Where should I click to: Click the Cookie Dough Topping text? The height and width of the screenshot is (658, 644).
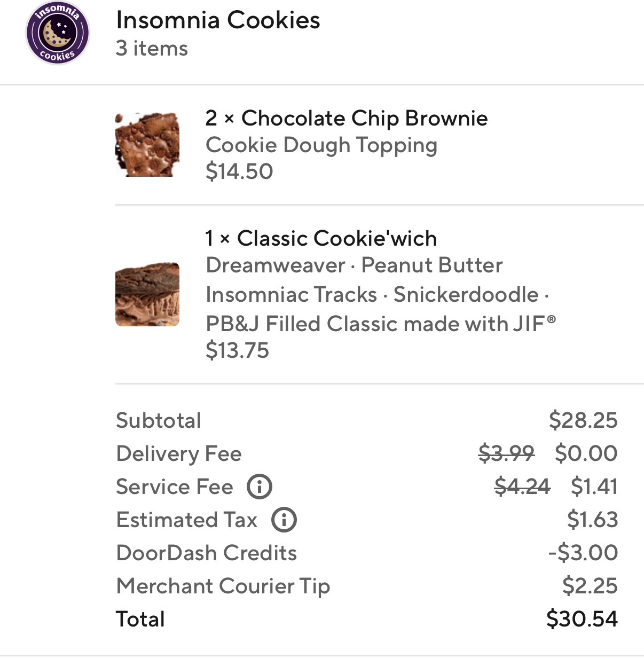click(321, 145)
